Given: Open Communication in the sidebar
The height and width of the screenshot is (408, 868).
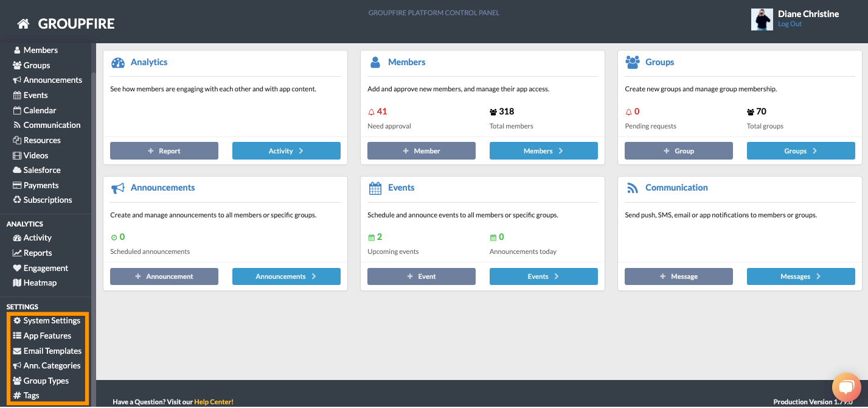Looking at the screenshot, I should click(47, 125).
